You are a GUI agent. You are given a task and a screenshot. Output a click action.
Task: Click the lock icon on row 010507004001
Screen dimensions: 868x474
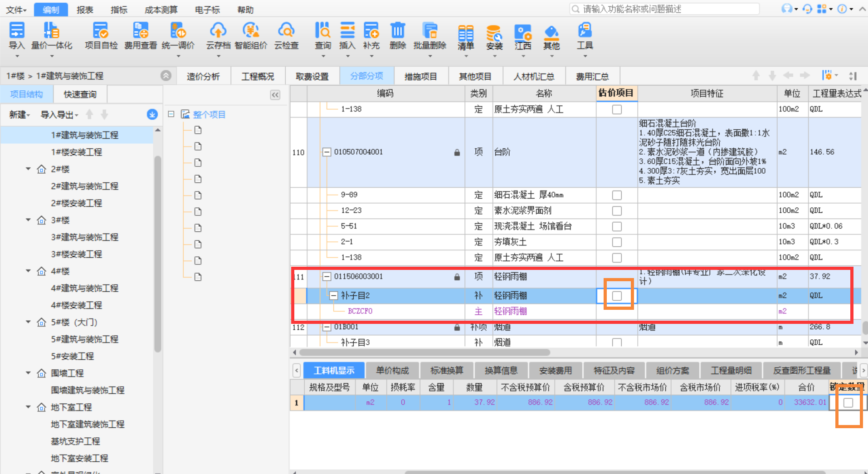457,152
